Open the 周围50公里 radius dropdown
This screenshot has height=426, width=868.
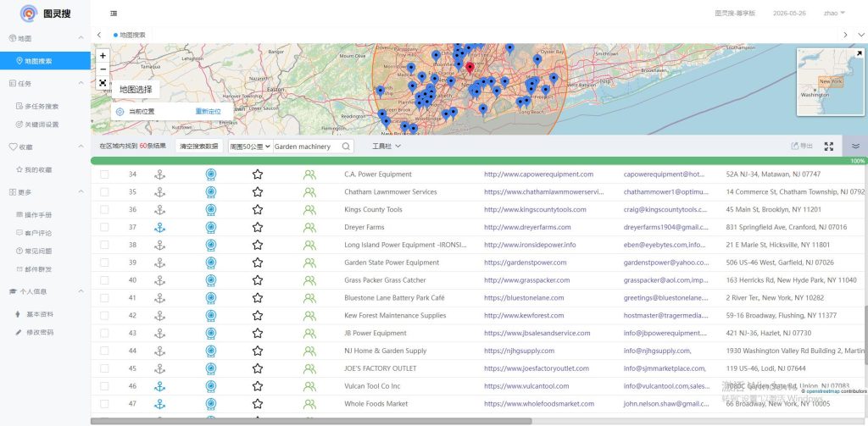pyautogui.click(x=250, y=147)
